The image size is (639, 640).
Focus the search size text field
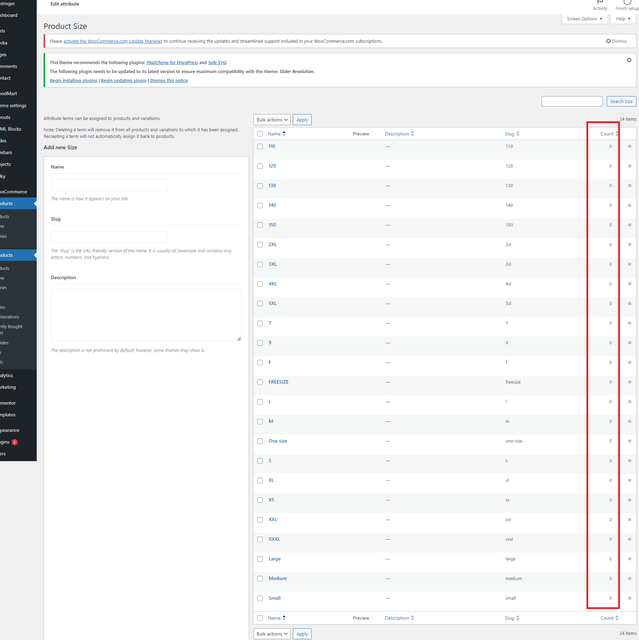click(572, 102)
